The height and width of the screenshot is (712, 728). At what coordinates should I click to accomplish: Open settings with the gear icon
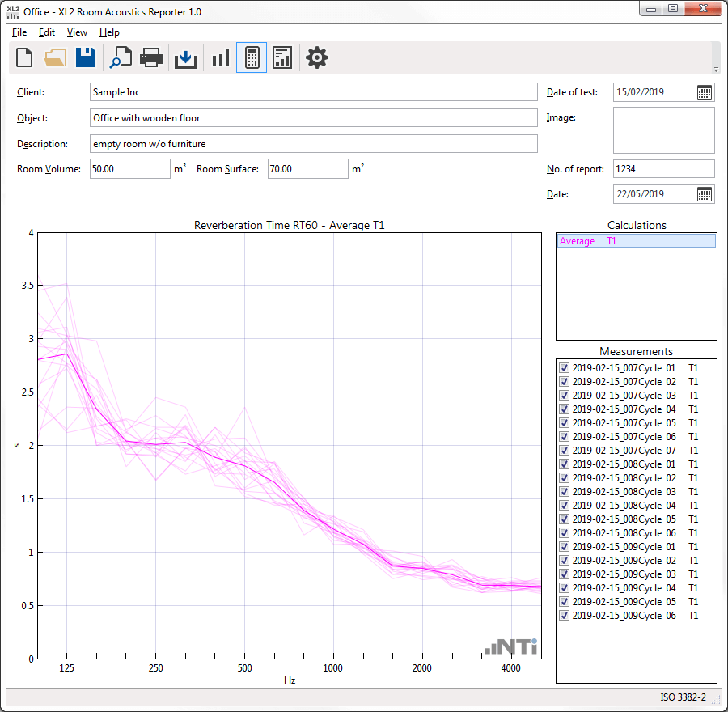point(317,58)
